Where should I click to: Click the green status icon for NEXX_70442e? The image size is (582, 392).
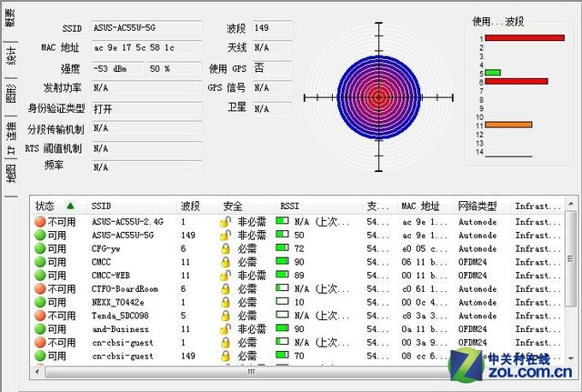(40, 302)
